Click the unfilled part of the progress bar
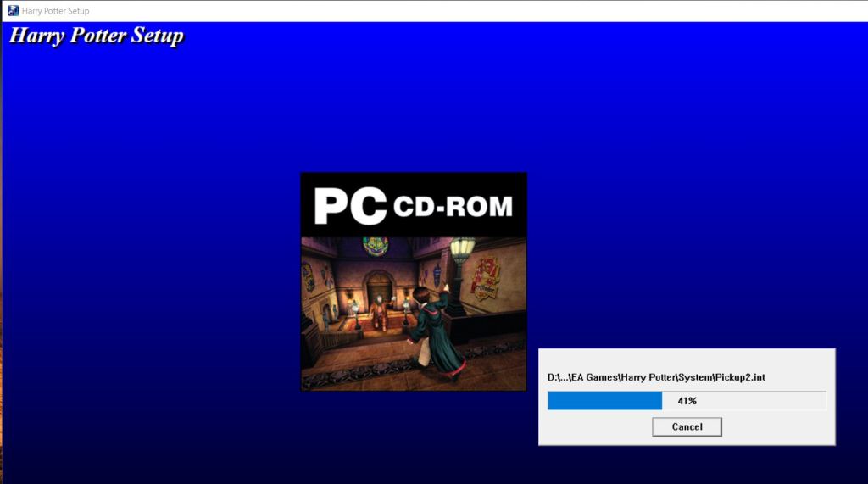868x484 pixels. [763, 401]
